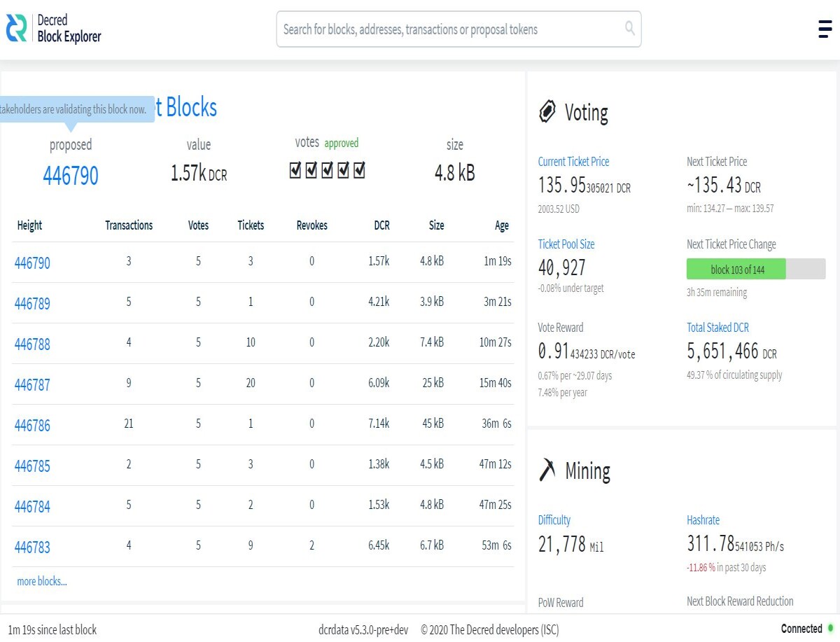
Task: Open Current Ticket Price link
Action: (x=573, y=162)
